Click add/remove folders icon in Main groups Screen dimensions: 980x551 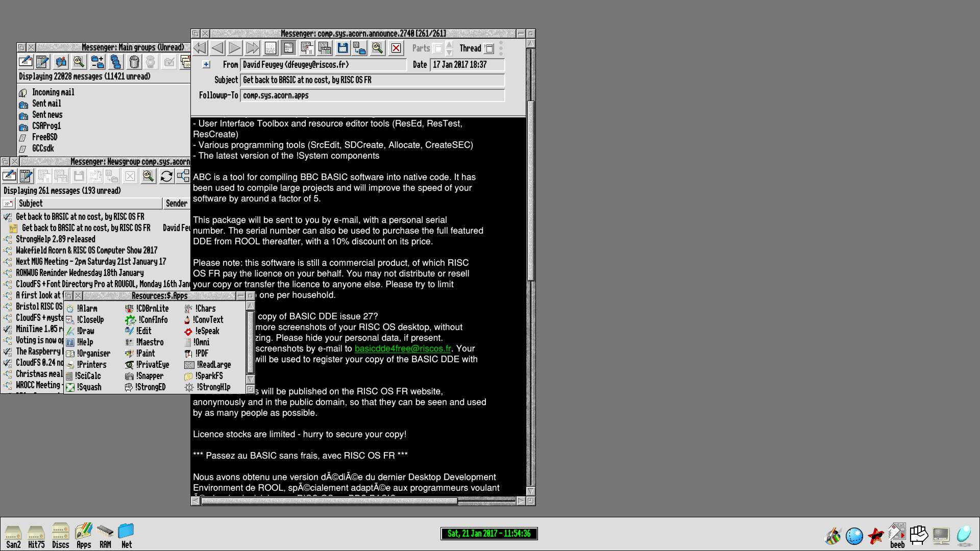click(x=97, y=62)
